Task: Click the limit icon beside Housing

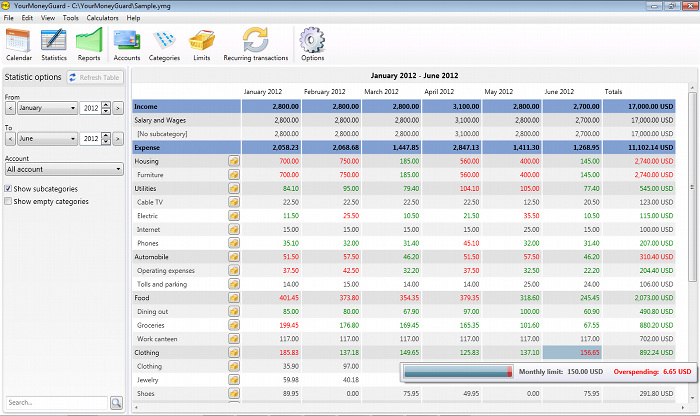Action: [233, 160]
